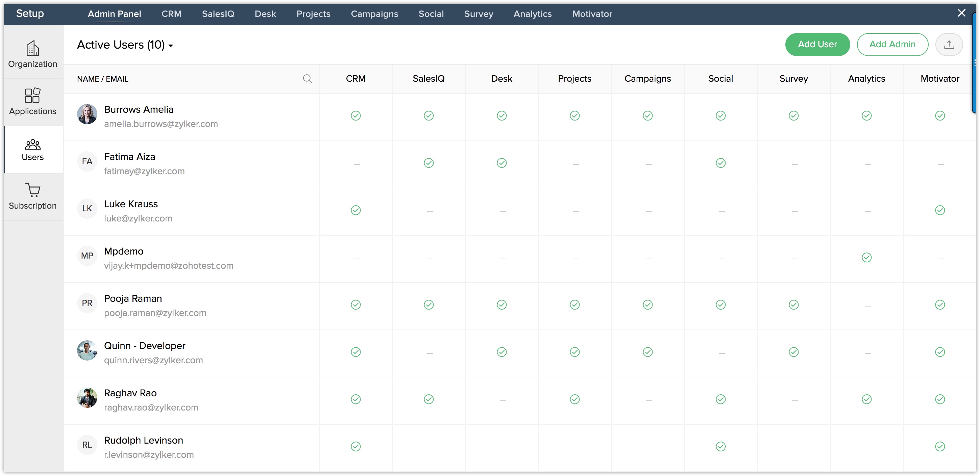Click Burrows Amelia's profile photo
This screenshot has width=980, height=476.
click(x=87, y=114)
